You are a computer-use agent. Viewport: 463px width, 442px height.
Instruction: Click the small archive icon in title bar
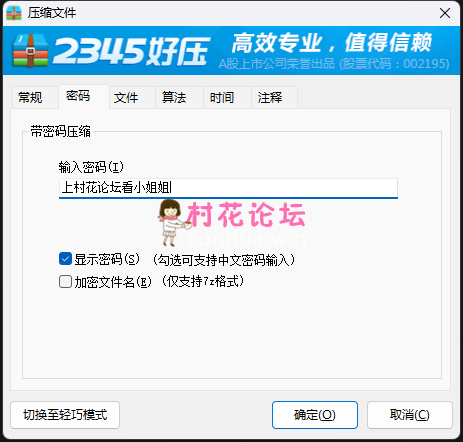(x=14, y=13)
